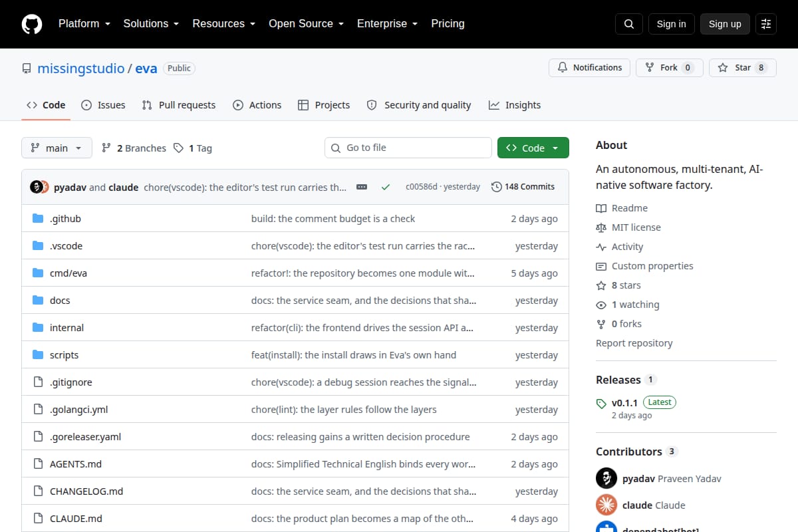Click the Go to file search field
This screenshot has width=798, height=532.
(408, 148)
